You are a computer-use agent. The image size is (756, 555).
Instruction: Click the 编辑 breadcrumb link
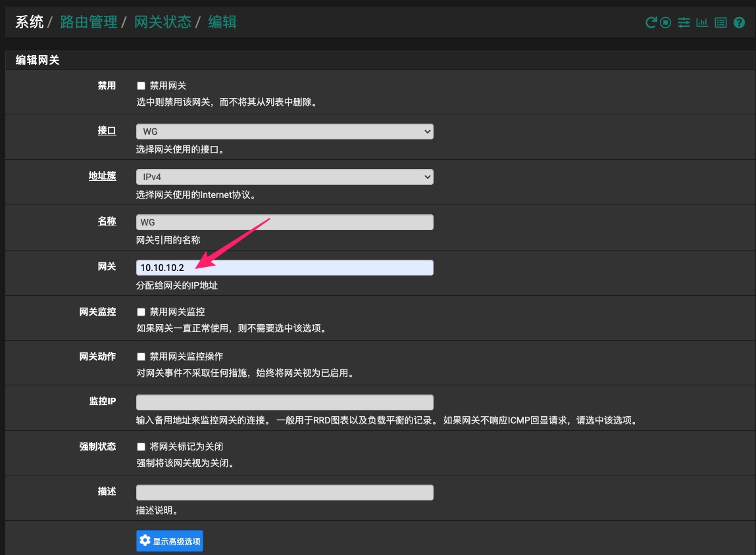(222, 22)
